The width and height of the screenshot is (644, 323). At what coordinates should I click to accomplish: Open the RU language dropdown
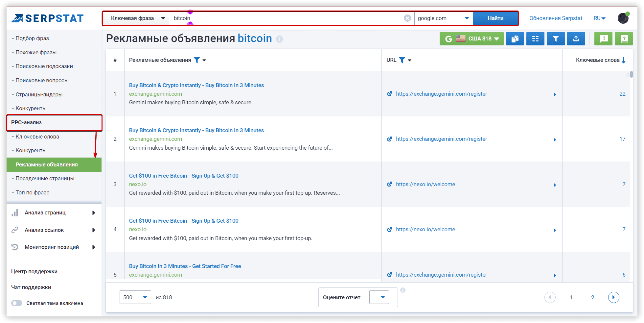pyautogui.click(x=599, y=18)
